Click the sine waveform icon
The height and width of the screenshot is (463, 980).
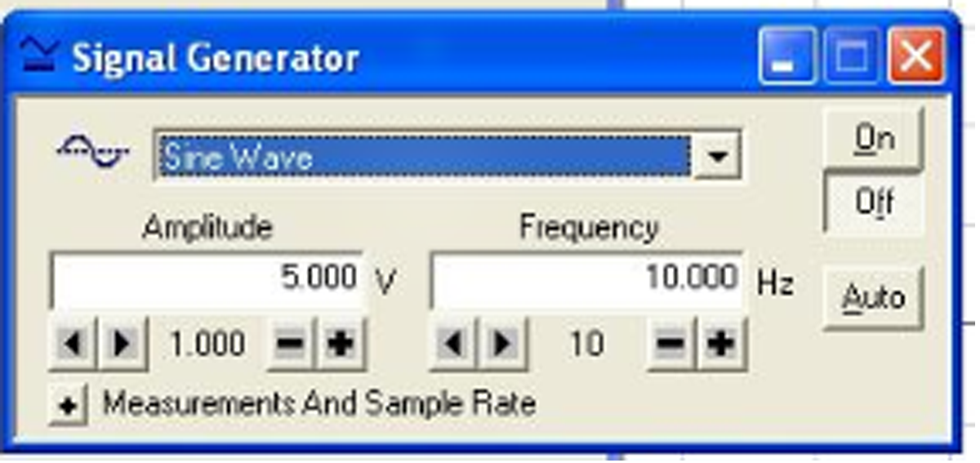coord(92,152)
